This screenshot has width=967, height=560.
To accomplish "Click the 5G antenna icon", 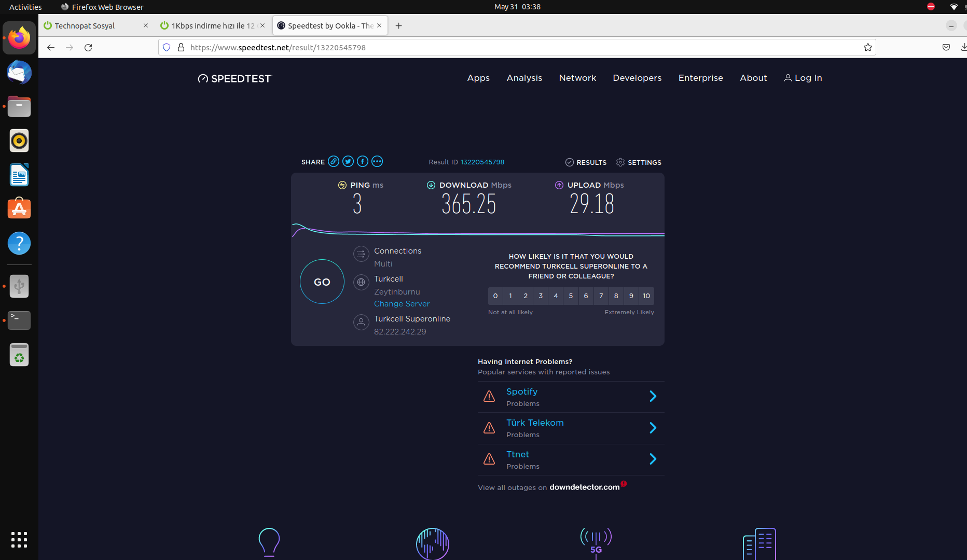I will click(x=596, y=543).
